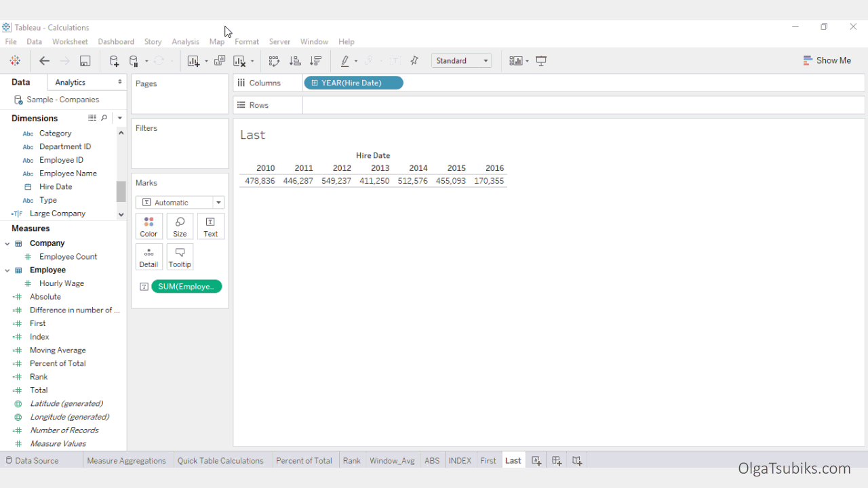Collapse the Employee measures folder
Screen dimensions: 868x488
7,270
